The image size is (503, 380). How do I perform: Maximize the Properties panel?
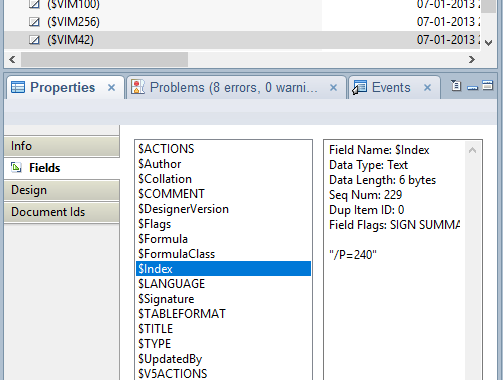(487, 85)
